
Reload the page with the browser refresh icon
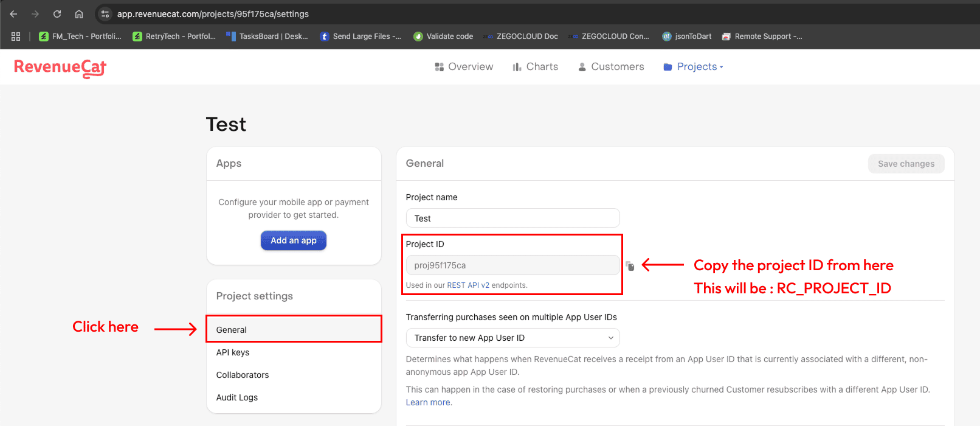(57, 14)
